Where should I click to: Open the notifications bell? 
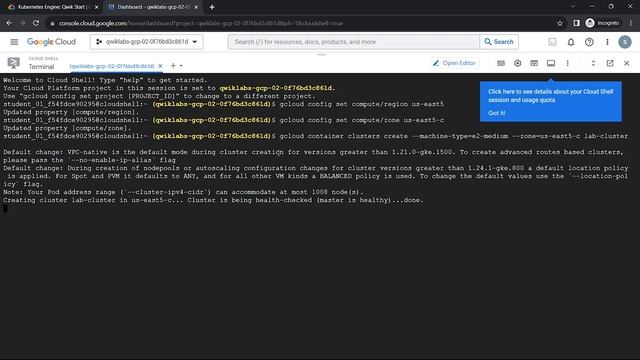click(571, 42)
